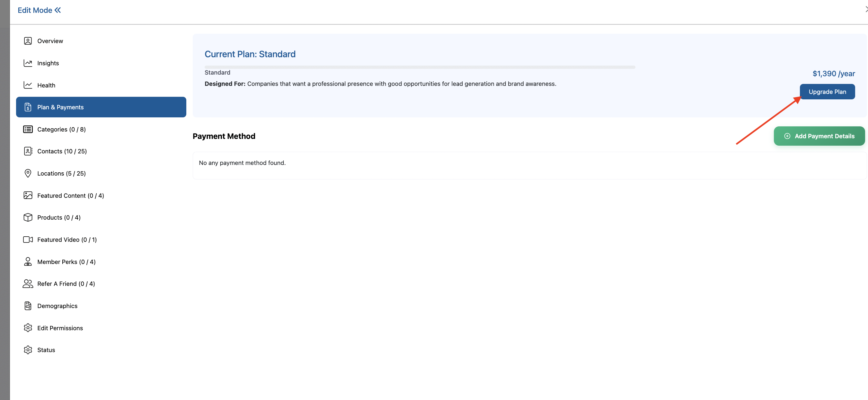Click the Featured Video camera icon
The height and width of the screenshot is (400, 868).
coord(28,240)
